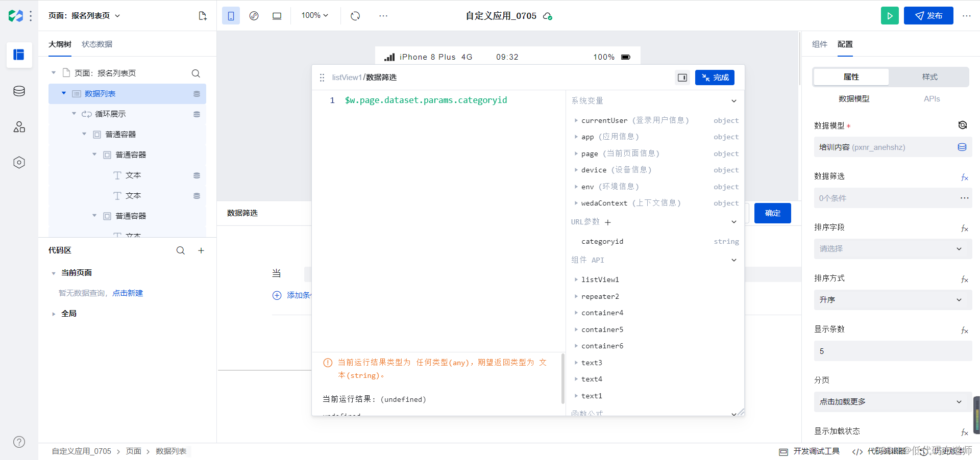The image size is (980, 460).
Task: Click data binding icon on 数据列表 row
Action: coord(197,94)
